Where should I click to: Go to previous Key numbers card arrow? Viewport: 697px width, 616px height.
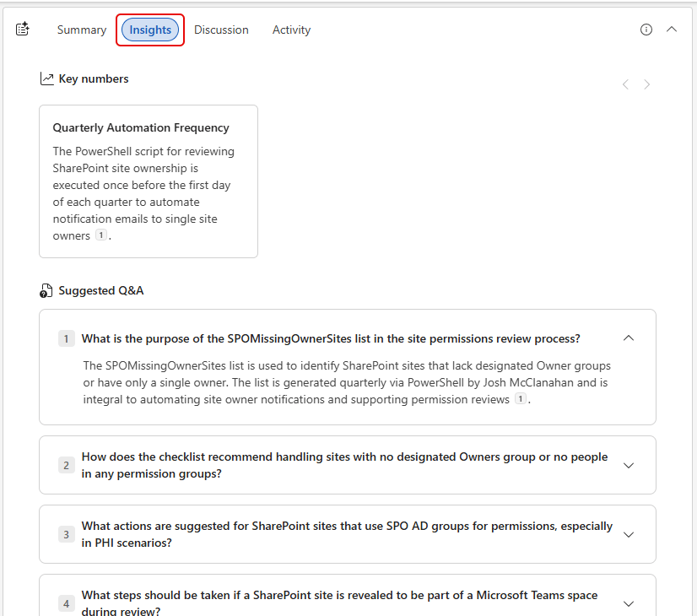625,84
